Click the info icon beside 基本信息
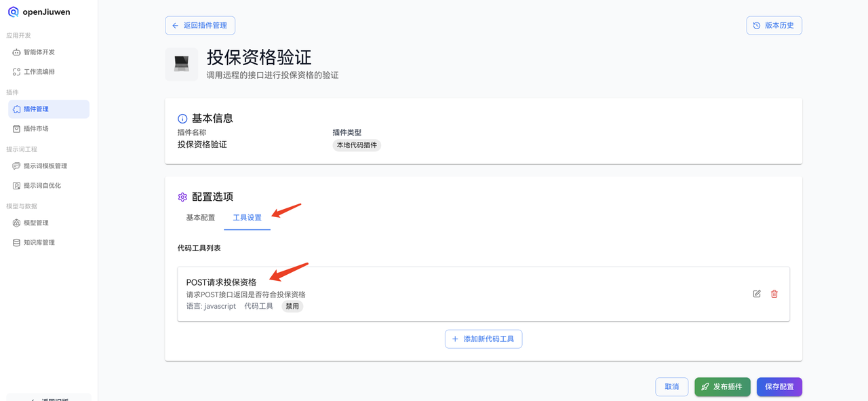This screenshot has height=401, width=868. pos(182,117)
